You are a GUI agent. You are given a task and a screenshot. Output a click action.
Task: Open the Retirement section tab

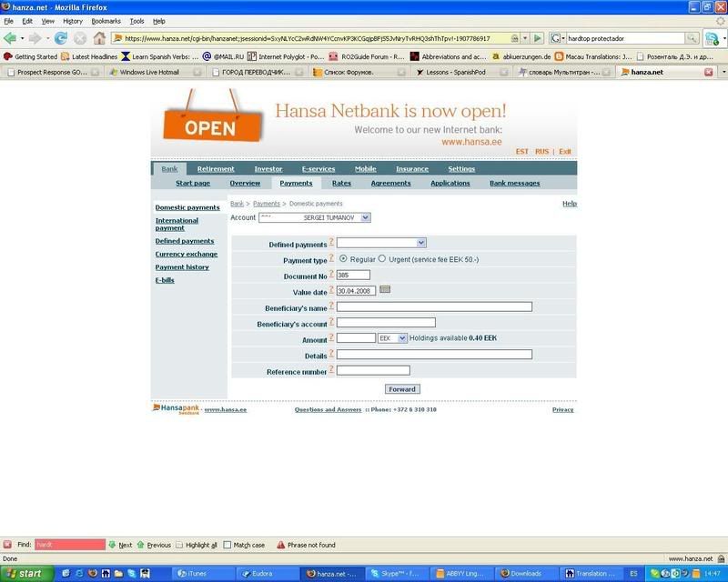tap(216, 169)
